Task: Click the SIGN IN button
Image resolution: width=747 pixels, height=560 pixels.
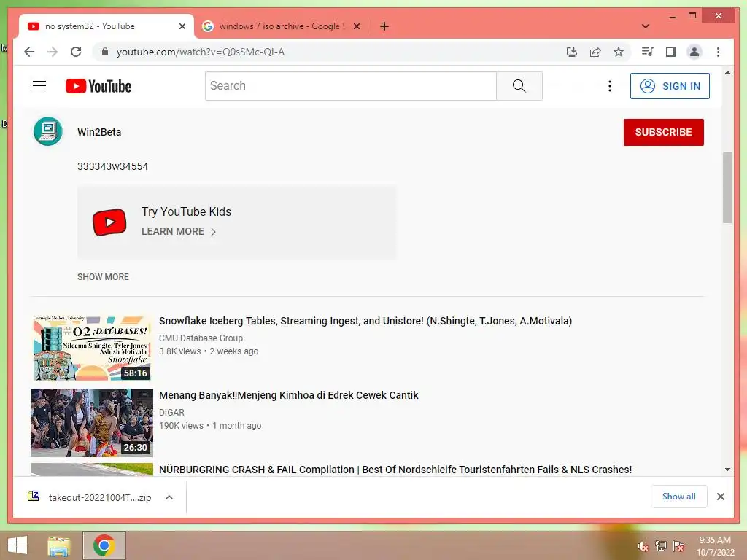Action: (670, 86)
